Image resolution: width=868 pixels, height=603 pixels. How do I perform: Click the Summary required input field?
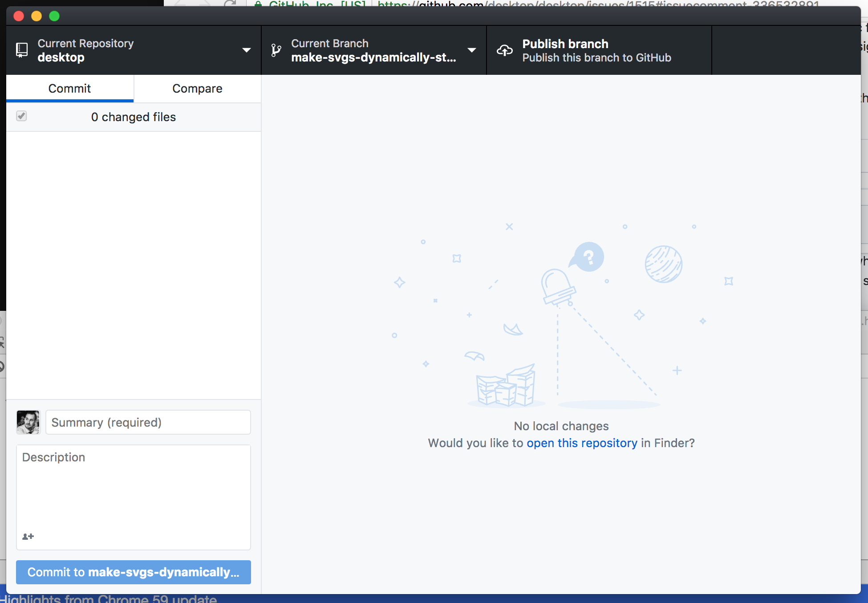click(148, 422)
